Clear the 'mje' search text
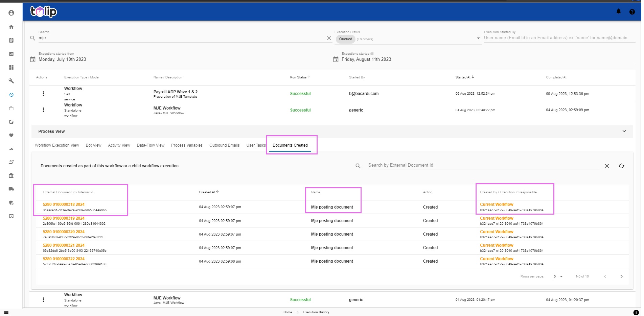The image size is (644, 316). [x=329, y=38]
